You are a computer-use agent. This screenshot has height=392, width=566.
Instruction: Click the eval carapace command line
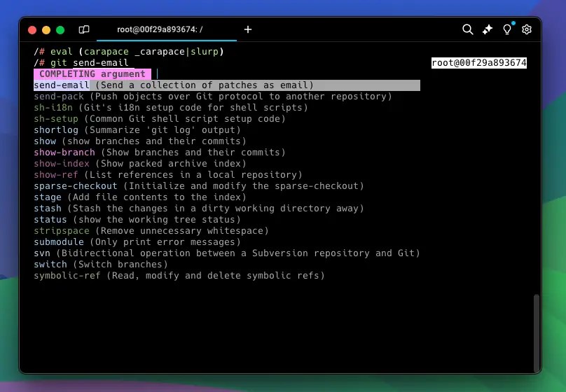pyautogui.click(x=129, y=52)
